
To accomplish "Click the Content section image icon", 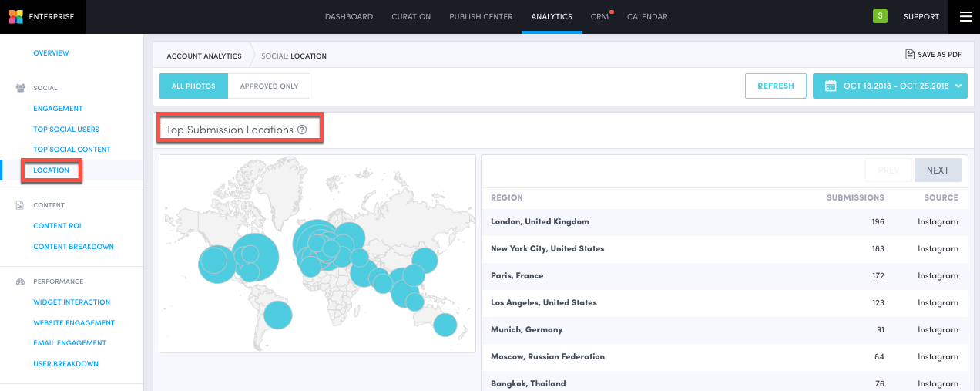I will coord(20,205).
